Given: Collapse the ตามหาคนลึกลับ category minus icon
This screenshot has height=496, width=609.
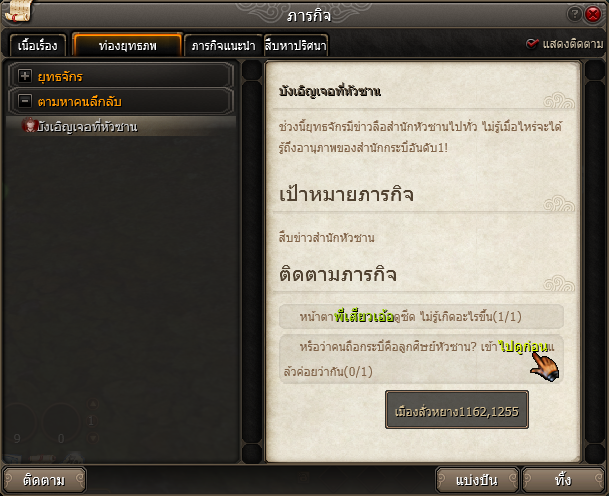Looking at the screenshot, I should (25, 101).
